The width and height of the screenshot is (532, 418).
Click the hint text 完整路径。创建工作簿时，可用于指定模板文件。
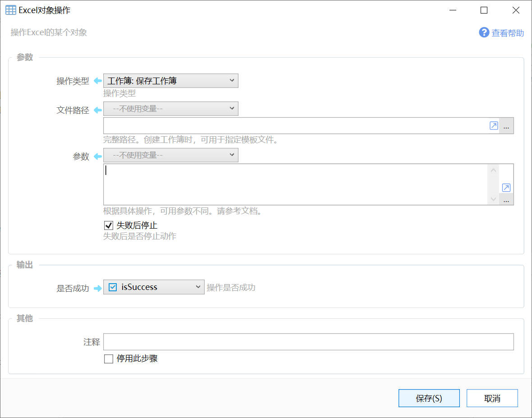pos(192,140)
